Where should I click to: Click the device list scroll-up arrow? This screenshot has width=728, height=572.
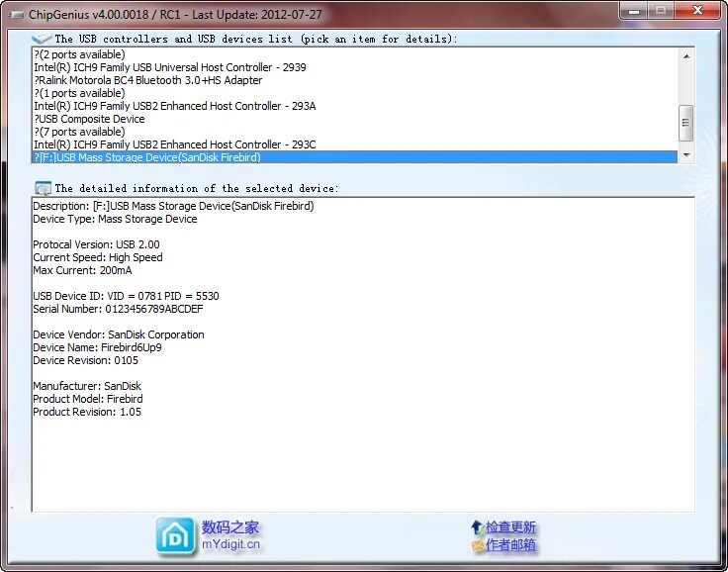click(x=686, y=56)
